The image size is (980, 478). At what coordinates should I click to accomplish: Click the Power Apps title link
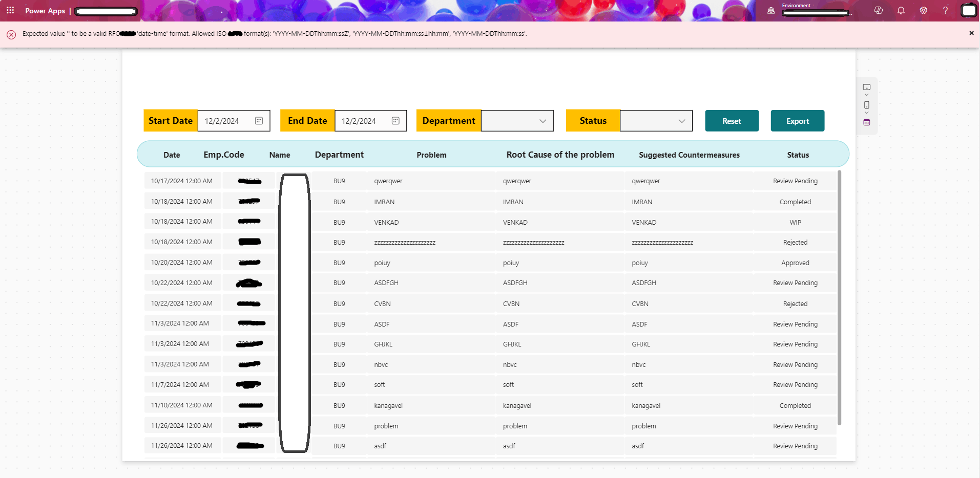tap(45, 11)
